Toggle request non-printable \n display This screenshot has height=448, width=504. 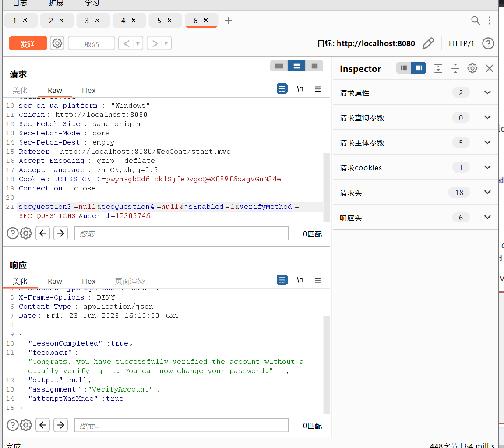click(x=300, y=89)
